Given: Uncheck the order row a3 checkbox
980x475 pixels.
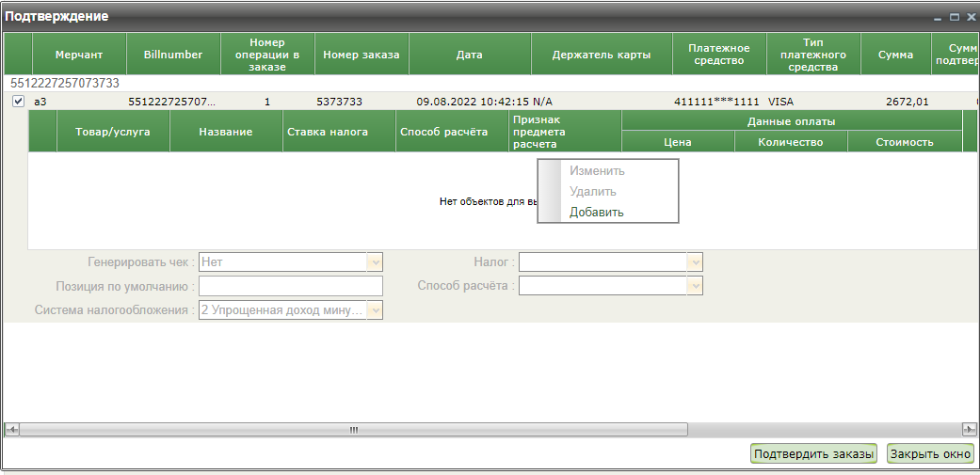Looking at the screenshot, I should click(18, 102).
